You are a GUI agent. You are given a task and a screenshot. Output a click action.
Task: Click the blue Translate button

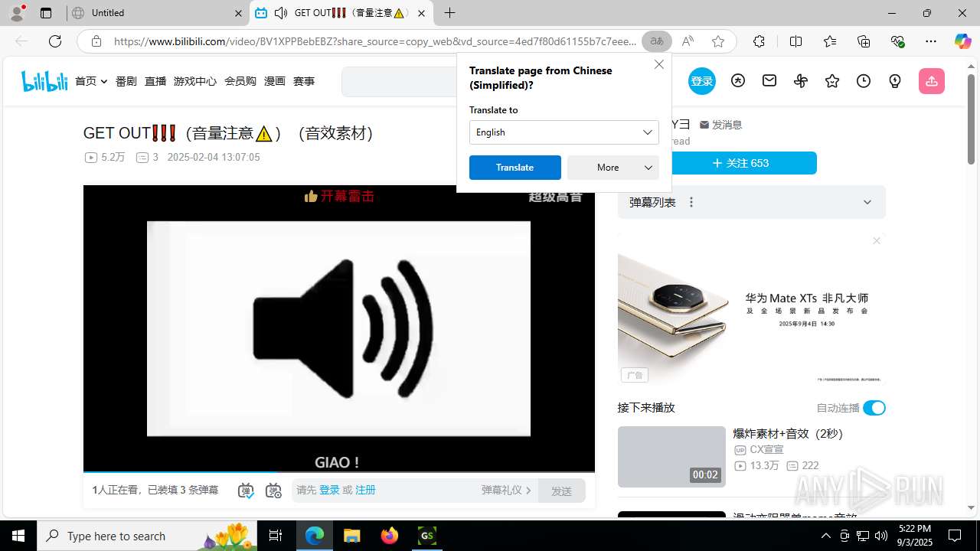click(515, 168)
